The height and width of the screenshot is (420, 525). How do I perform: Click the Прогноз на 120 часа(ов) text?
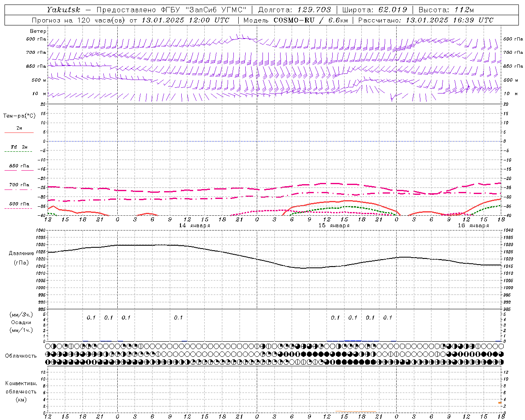(79, 20)
